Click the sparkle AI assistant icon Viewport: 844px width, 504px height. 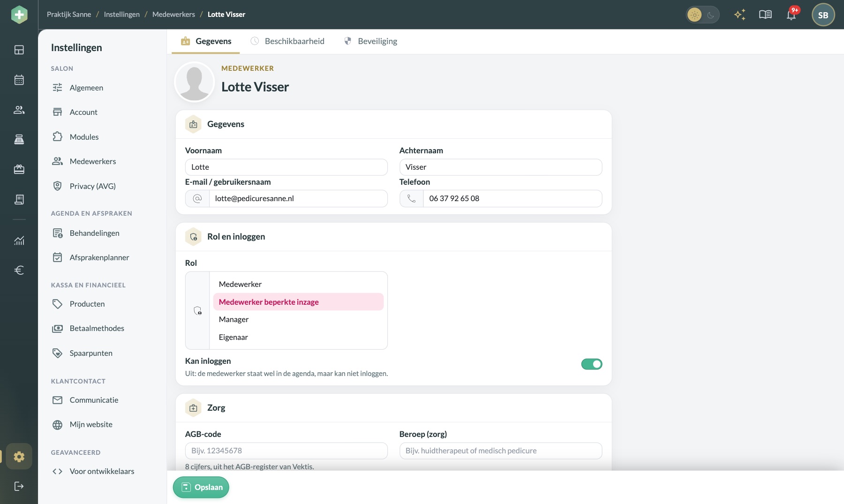point(739,15)
